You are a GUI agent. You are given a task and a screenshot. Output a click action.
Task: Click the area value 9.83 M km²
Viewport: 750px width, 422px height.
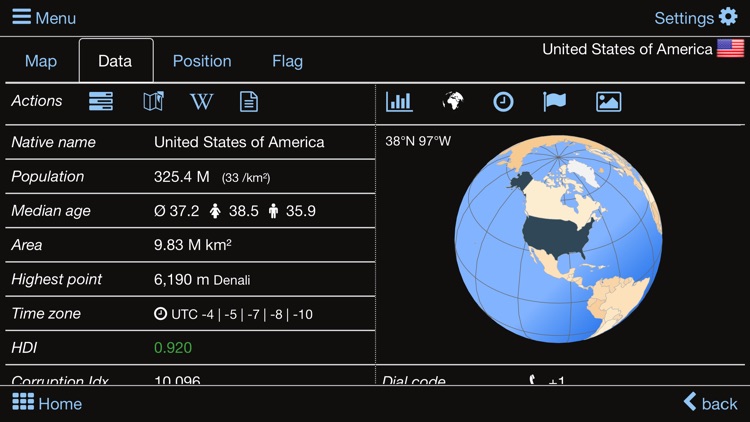pyautogui.click(x=193, y=245)
